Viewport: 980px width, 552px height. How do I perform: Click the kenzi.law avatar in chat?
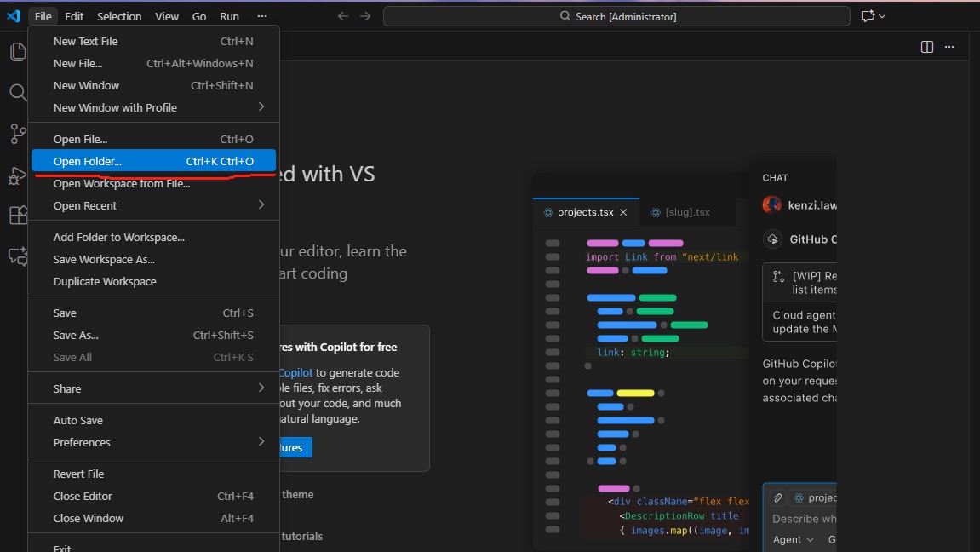[772, 204]
